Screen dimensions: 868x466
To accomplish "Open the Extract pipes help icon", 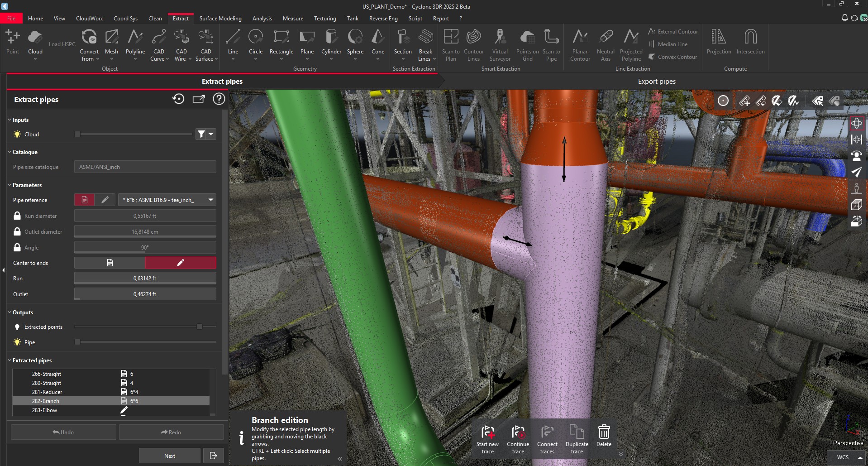I will (219, 99).
